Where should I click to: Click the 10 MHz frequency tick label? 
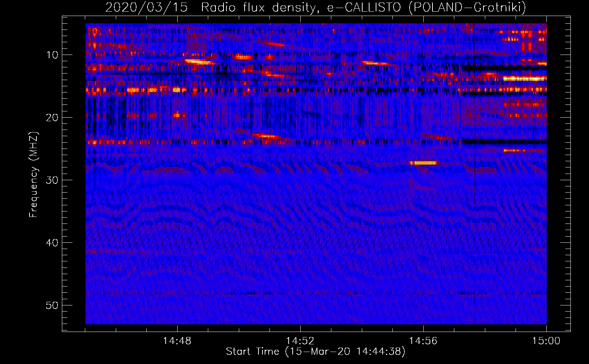coord(52,55)
